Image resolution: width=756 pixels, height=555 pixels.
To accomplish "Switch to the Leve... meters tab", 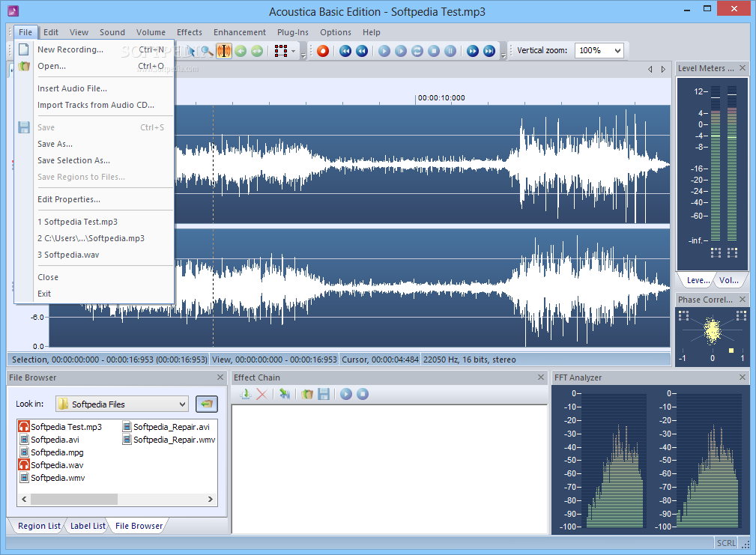I will point(698,280).
